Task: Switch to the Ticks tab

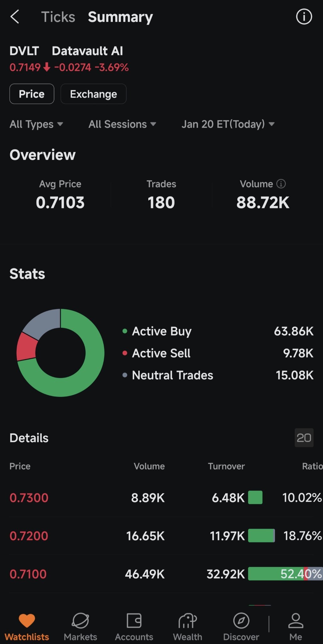Action: [x=58, y=17]
